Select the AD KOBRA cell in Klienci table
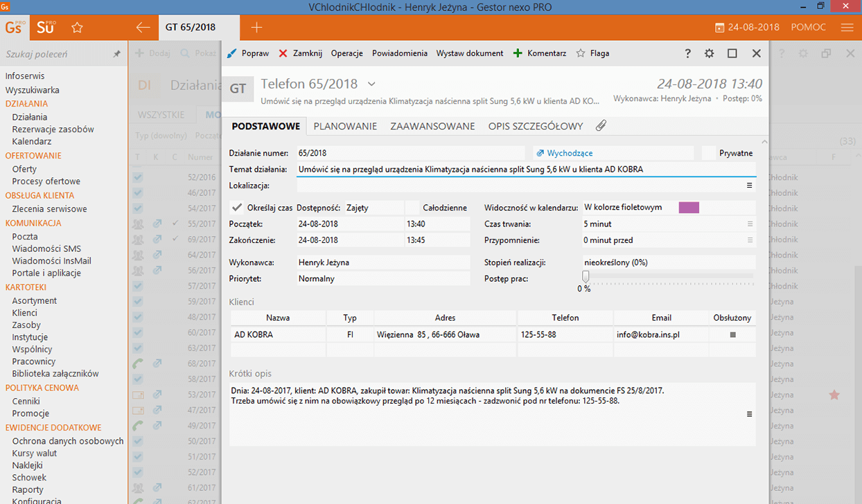The width and height of the screenshot is (862, 504). pos(278,334)
